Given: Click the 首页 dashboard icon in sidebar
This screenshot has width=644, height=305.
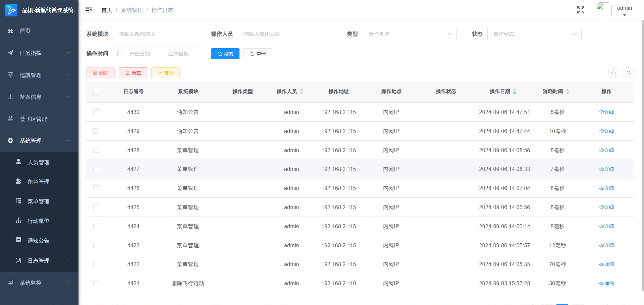Looking at the screenshot, I should tap(10, 31).
